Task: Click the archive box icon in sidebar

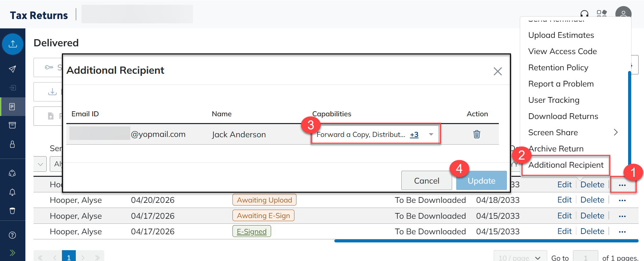Action: pos(13,125)
